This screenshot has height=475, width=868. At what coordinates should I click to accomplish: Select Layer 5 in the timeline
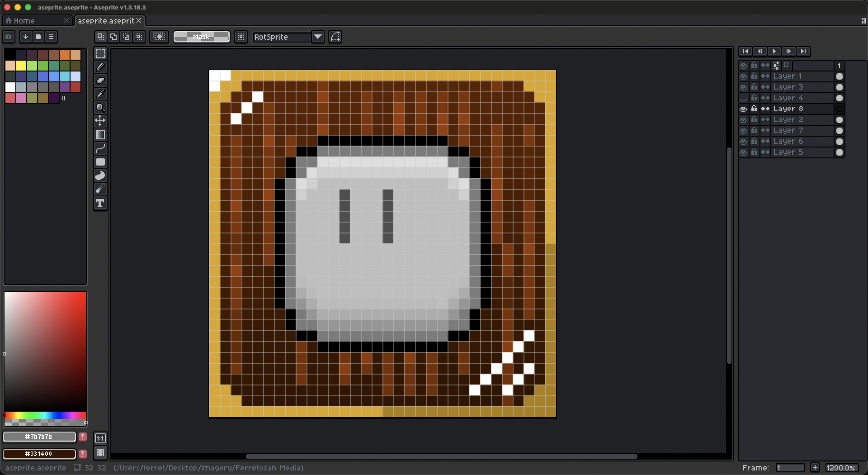(x=802, y=152)
